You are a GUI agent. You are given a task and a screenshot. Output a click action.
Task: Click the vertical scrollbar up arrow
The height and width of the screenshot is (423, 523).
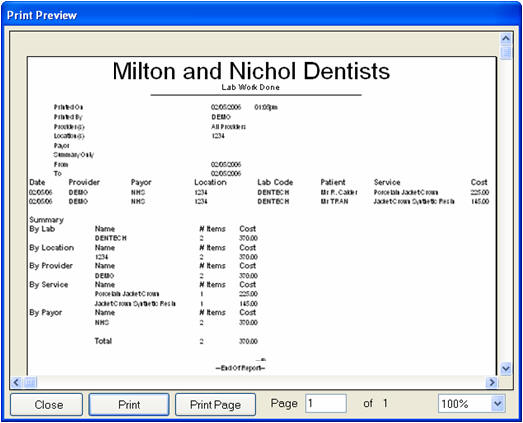(506, 38)
